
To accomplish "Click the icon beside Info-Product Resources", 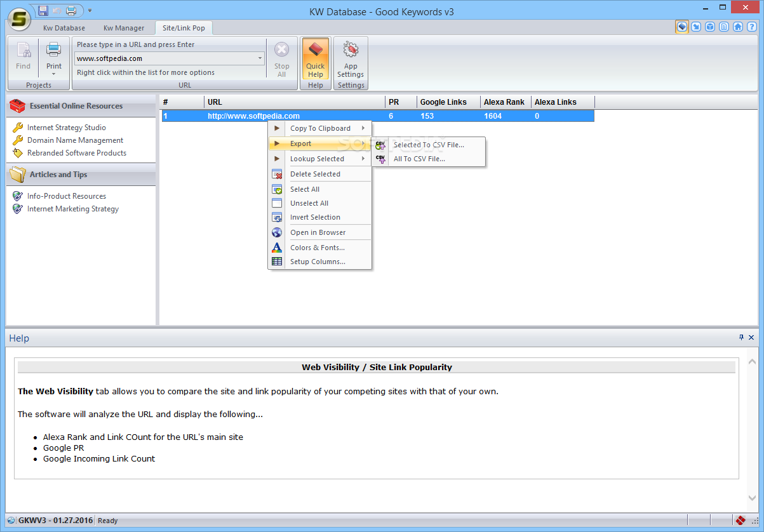I will pos(18,196).
